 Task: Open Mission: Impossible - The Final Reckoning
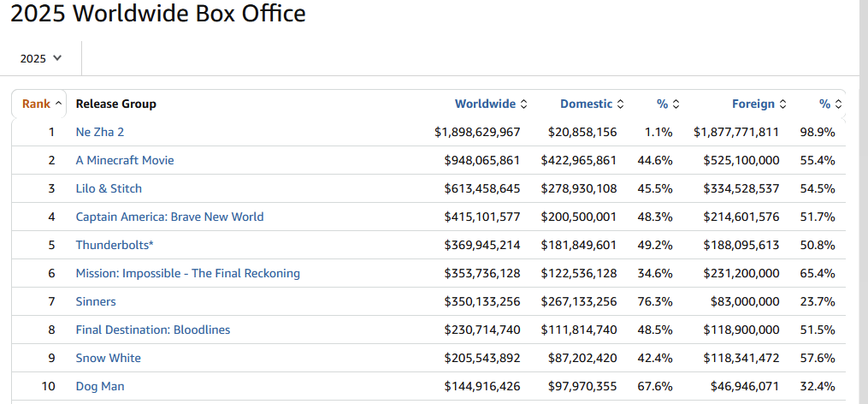pos(187,273)
